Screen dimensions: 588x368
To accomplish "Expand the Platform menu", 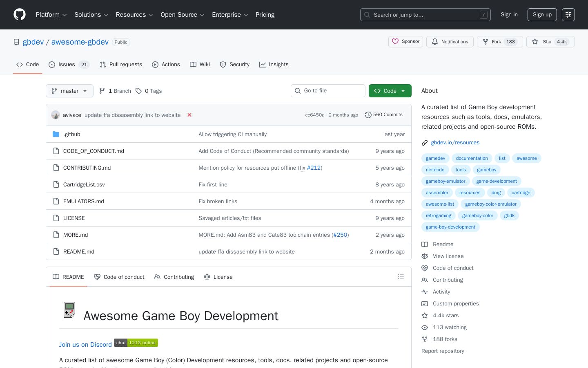I will 51,15.
